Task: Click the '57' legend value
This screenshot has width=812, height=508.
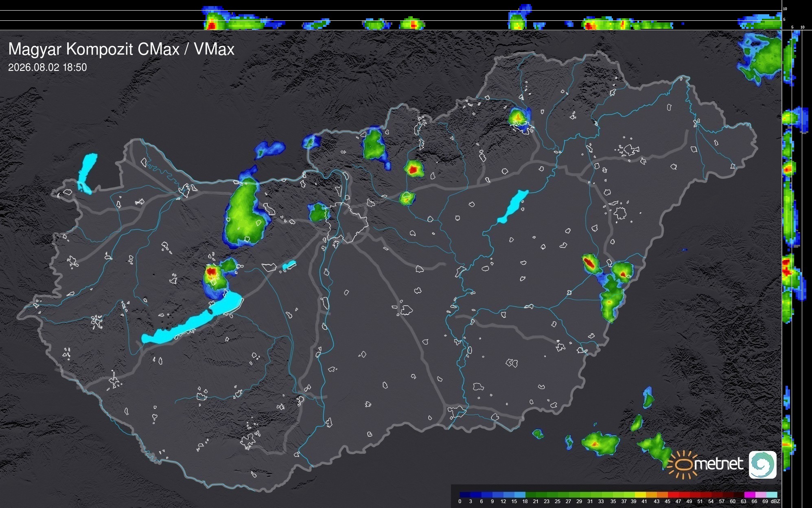Action: (x=722, y=501)
